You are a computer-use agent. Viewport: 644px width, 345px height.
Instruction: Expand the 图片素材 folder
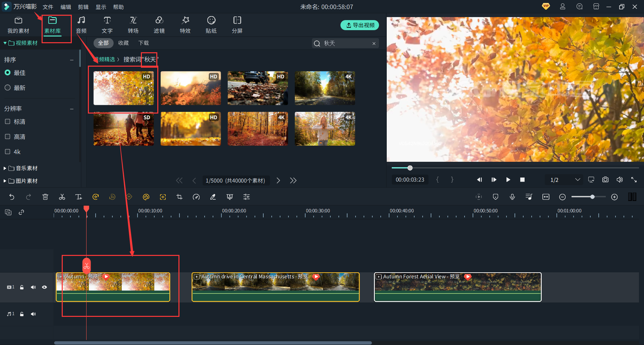click(x=5, y=181)
